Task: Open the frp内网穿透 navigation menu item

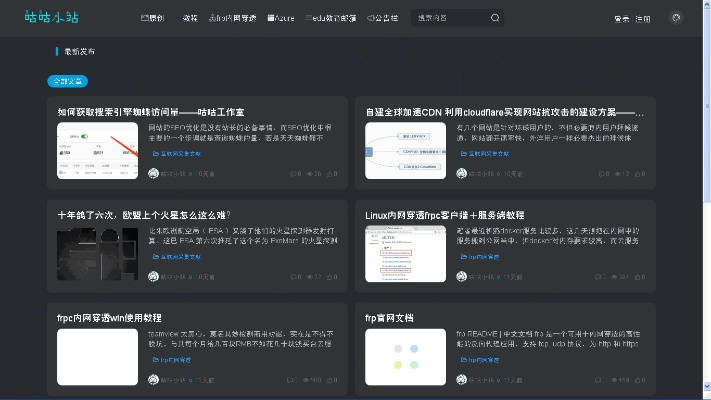Action: (x=233, y=18)
